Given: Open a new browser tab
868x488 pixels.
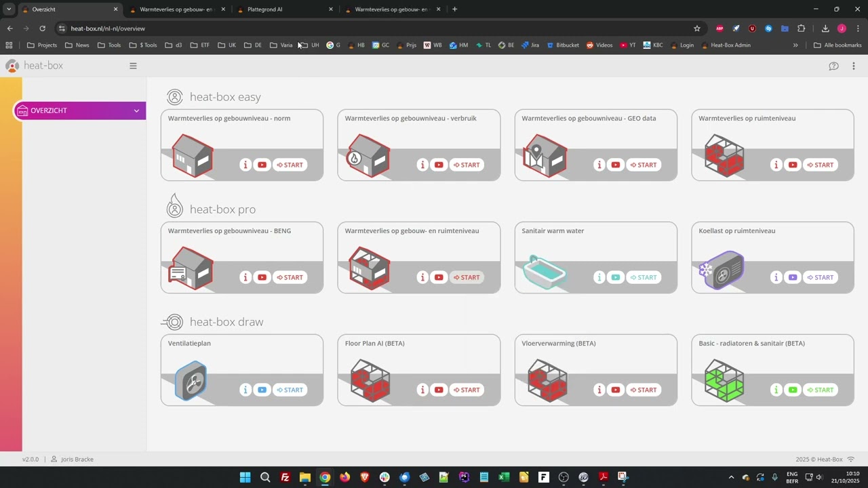Looking at the screenshot, I should (454, 9).
